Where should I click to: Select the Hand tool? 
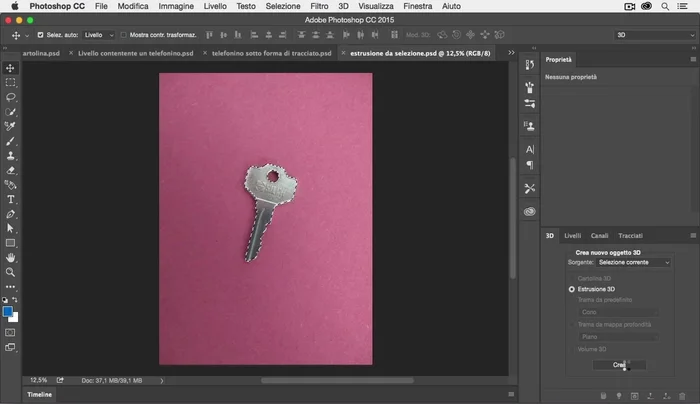coord(11,257)
